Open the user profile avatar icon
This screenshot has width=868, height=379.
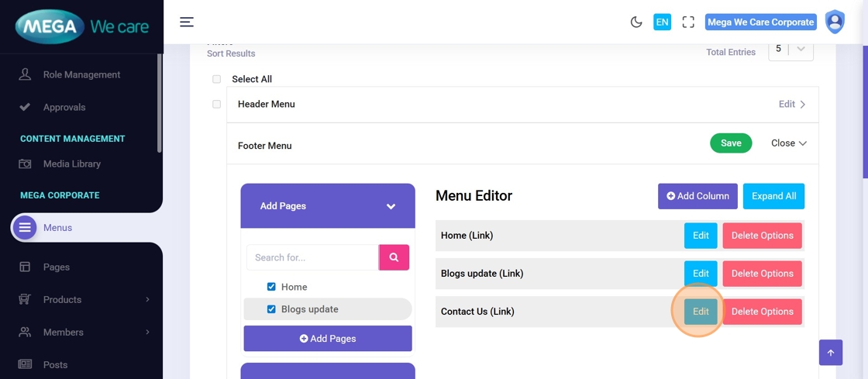[x=835, y=22]
